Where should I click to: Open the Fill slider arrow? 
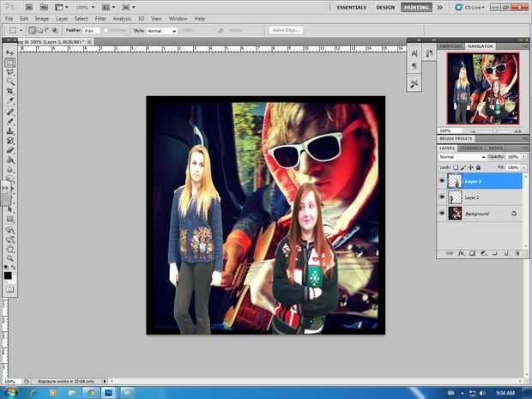point(524,167)
